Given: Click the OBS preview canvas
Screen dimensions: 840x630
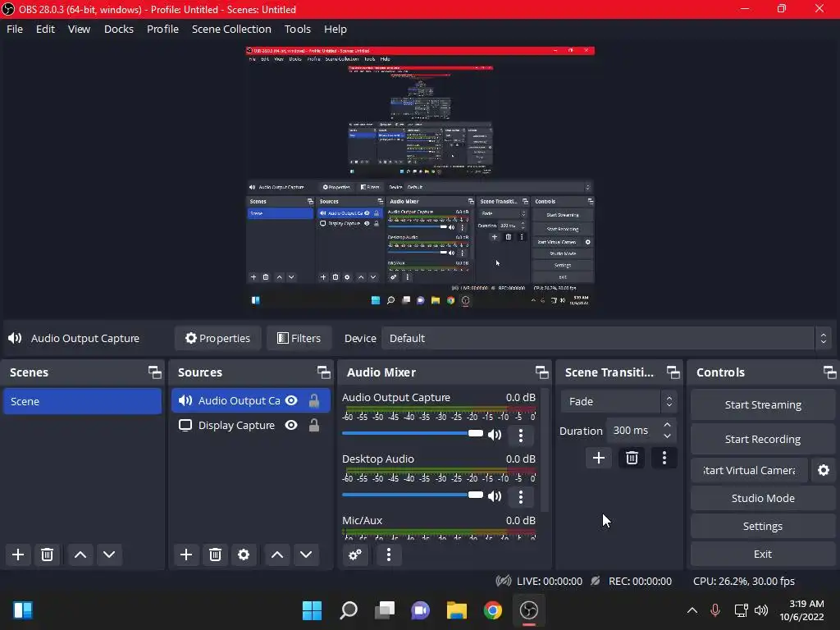Looking at the screenshot, I should click(420, 177).
